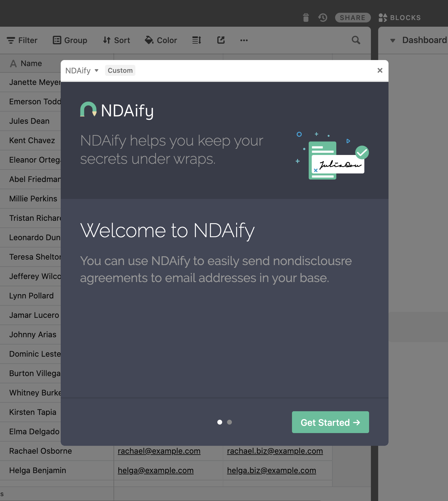Viewport: 448px width, 501px height.
Task: Open the Filter menu
Action: click(x=22, y=40)
